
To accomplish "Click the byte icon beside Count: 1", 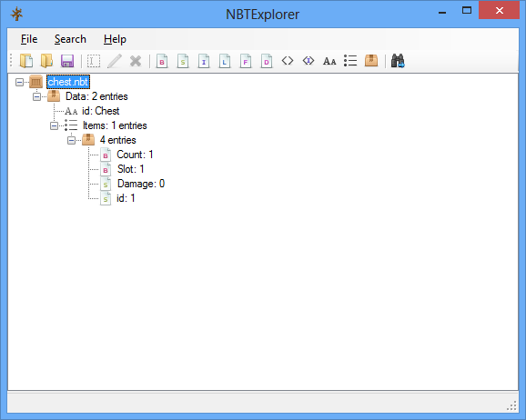I will tap(106, 155).
